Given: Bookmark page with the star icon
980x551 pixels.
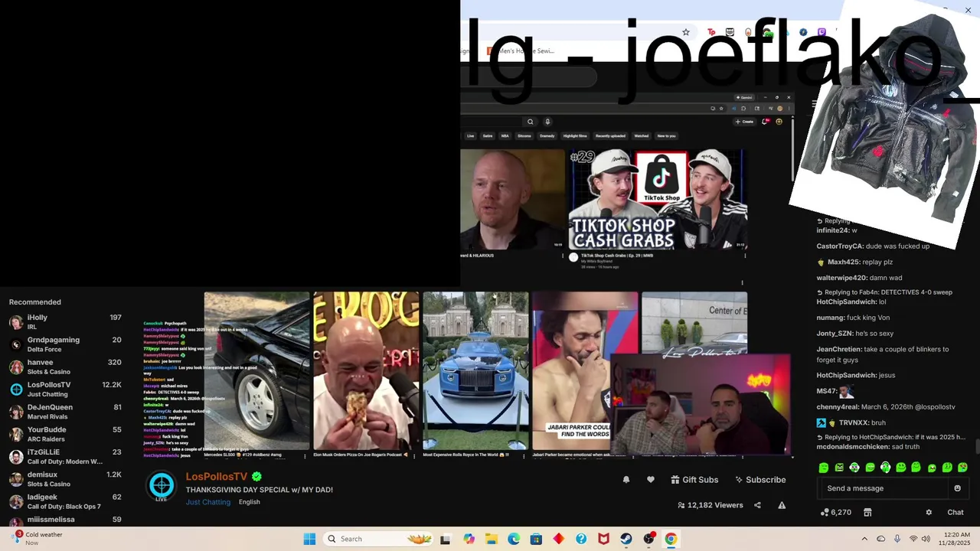Looking at the screenshot, I should pyautogui.click(x=686, y=32).
